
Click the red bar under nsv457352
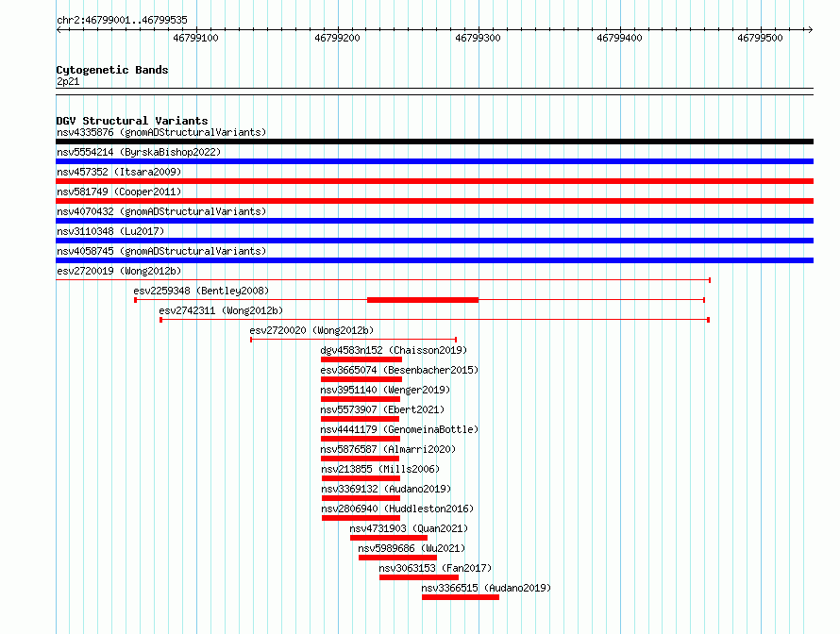[x=434, y=181]
